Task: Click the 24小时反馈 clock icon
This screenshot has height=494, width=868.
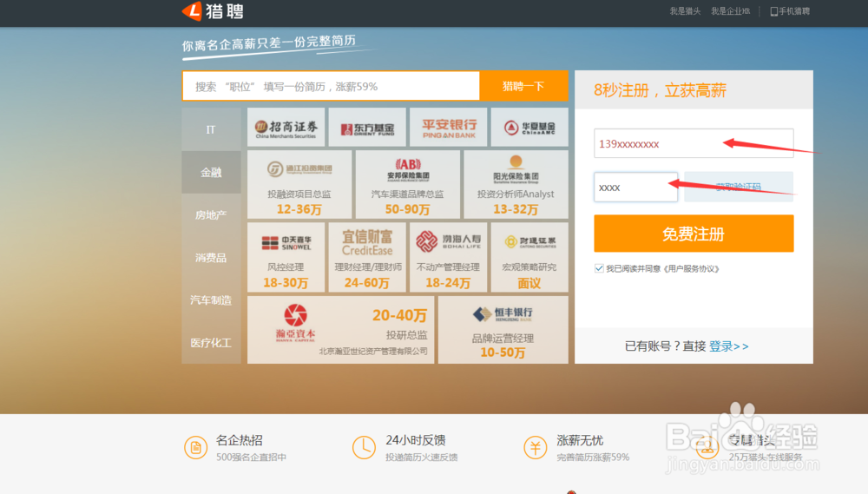Action: click(x=365, y=447)
